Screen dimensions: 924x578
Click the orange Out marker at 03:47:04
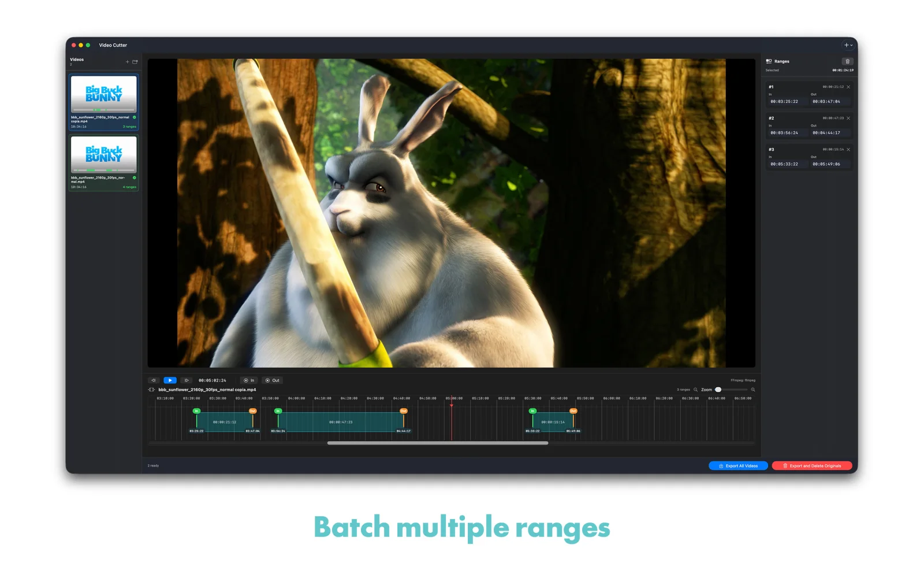tap(252, 411)
